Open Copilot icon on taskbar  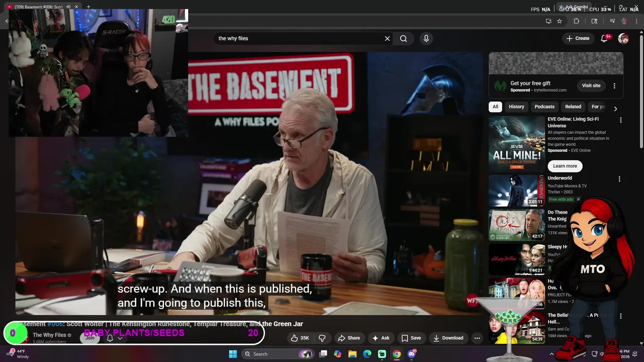pos(338,354)
